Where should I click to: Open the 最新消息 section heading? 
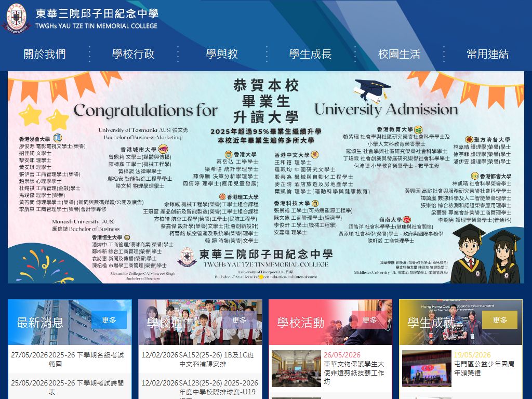[x=40, y=322]
